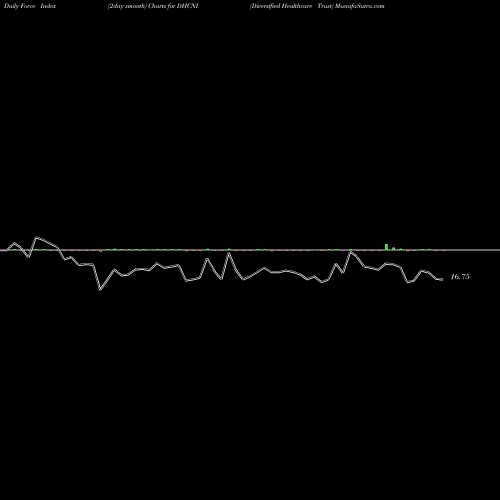This screenshot has width=500, height=500.
Task: Click the 'MunafaSutra.com' text
Action: point(360,6)
